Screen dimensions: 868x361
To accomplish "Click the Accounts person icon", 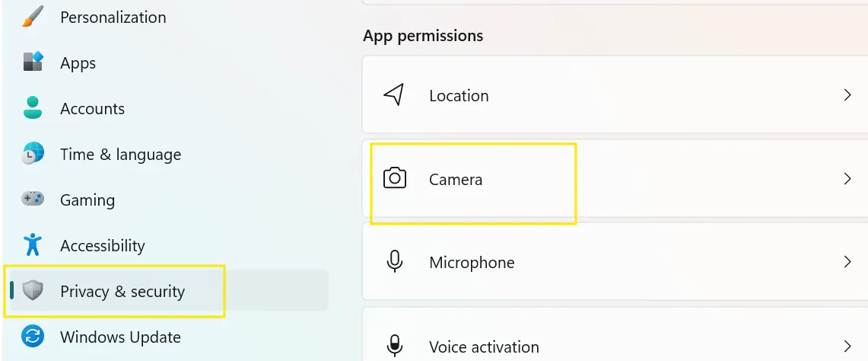I will tap(33, 107).
